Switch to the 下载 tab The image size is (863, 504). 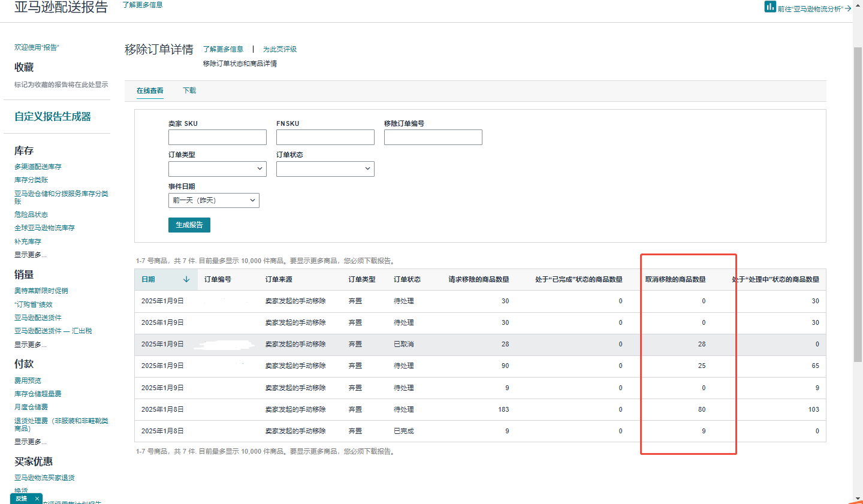pyautogui.click(x=189, y=90)
